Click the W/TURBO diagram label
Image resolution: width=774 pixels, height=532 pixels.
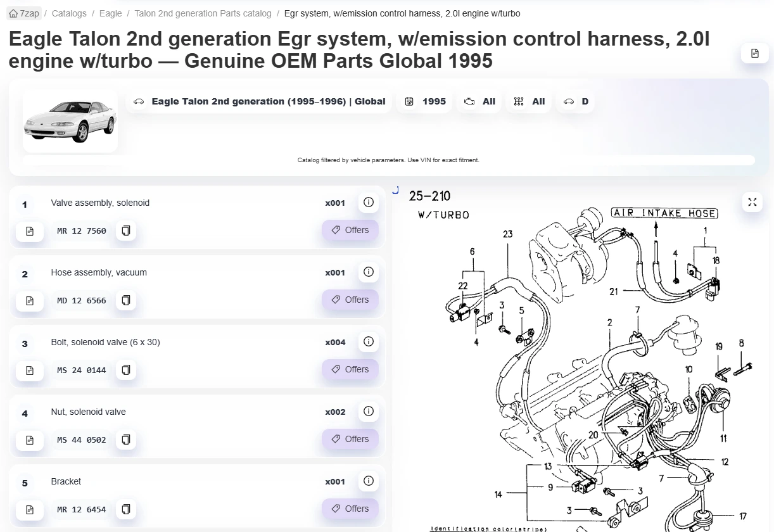(x=443, y=215)
